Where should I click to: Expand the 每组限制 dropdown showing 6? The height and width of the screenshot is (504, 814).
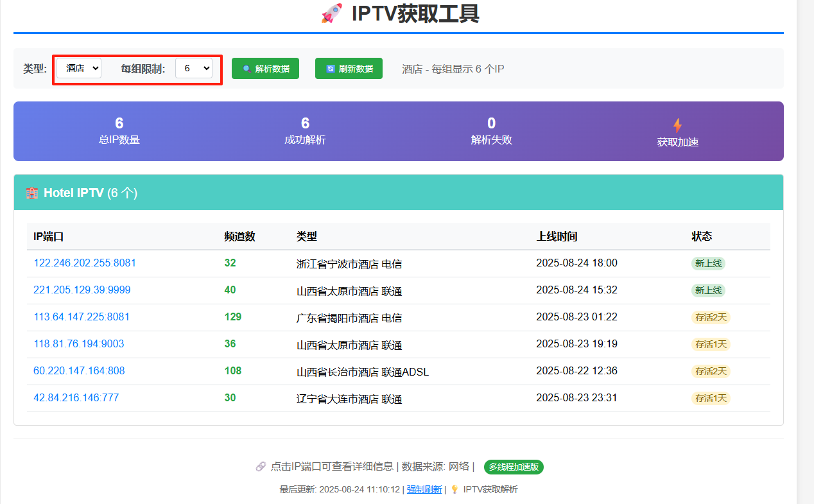coord(194,68)
